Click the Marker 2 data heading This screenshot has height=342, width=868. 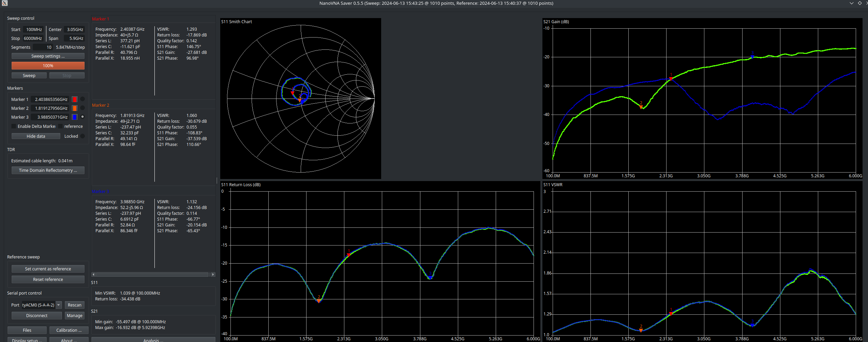[101, 105]
